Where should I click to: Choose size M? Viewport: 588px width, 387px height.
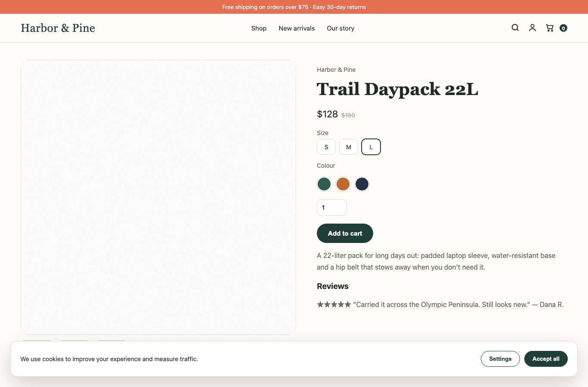349,147
